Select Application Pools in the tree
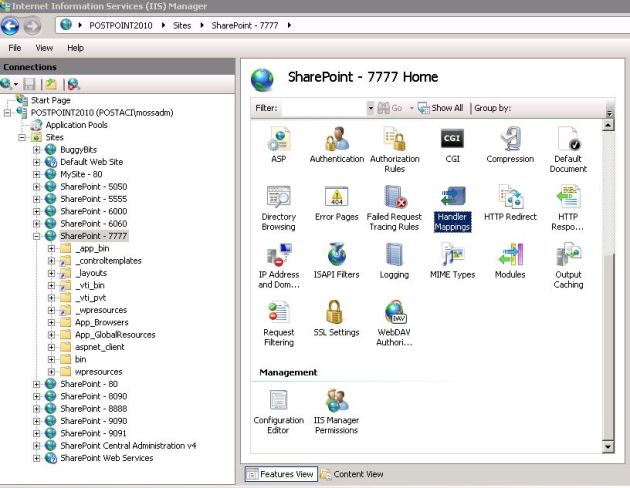The image size is (630, 488). click(x=75, y=125)
